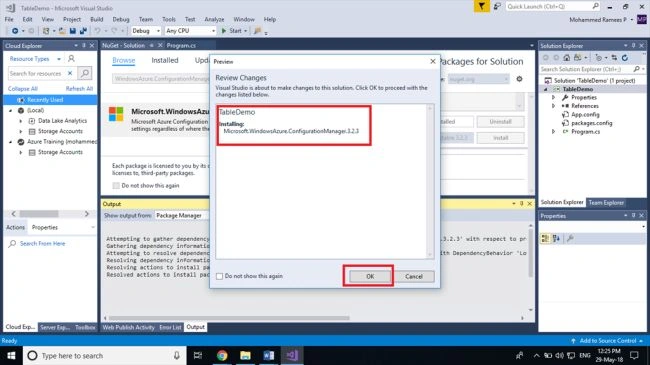Click the New Project toolbar icon
Viewport: 650px width, 365px height.
[46, 31]
